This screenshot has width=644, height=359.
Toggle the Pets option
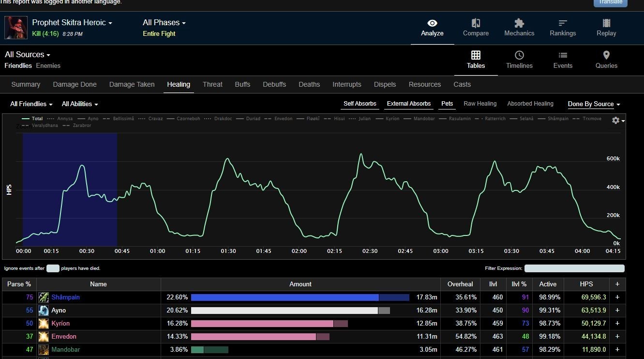pos(447,104)
